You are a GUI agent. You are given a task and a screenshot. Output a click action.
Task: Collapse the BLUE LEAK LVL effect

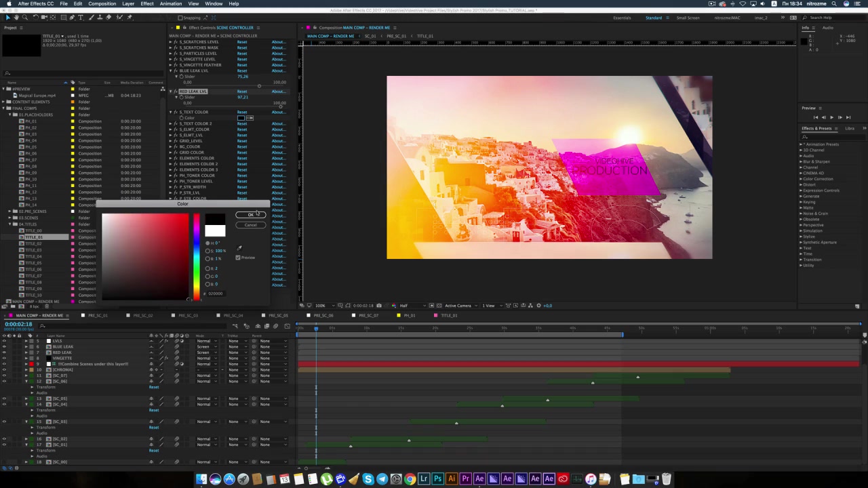point(171,70)
